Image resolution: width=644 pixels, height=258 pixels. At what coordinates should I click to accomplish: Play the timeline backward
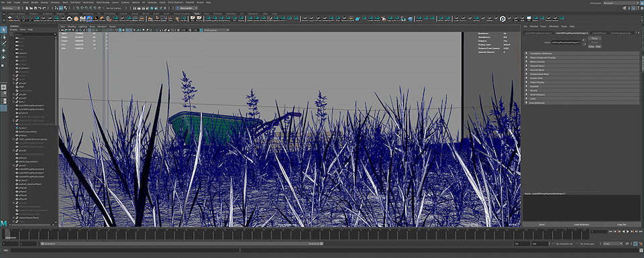click(623, 232)
